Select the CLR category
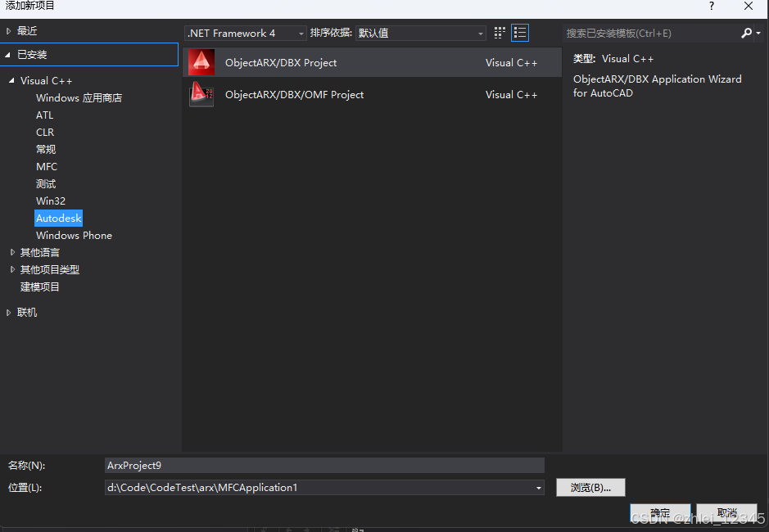The image size is (769, 532). tap(45, 133)
